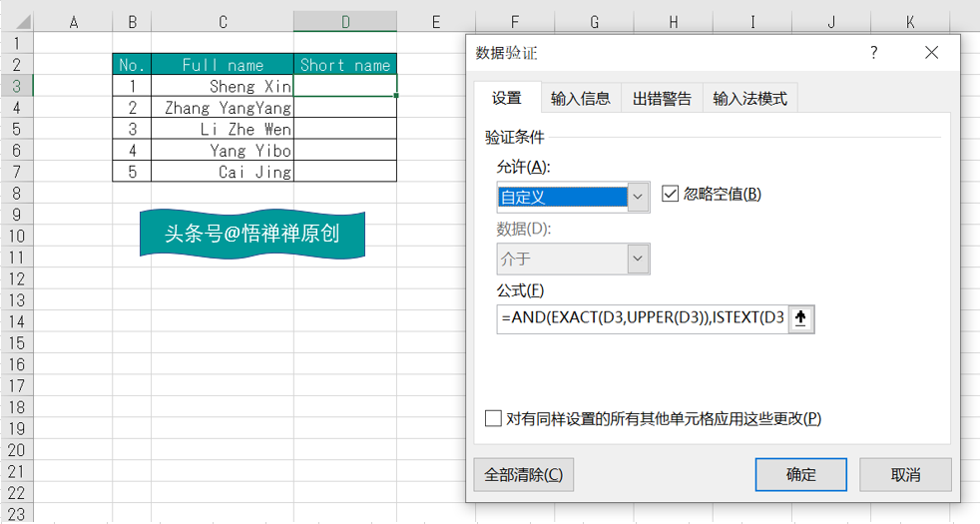Close the 数据验证 dialog with the X
This screenshot has height=524, width=980.
pyautogui.click(x=931, y=53)
